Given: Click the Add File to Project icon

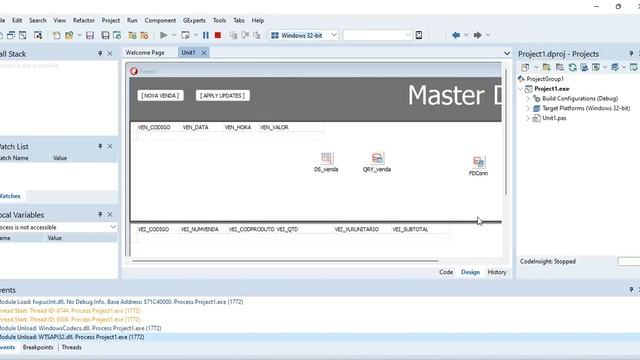Looking at the screenshot, I should 132,36.
